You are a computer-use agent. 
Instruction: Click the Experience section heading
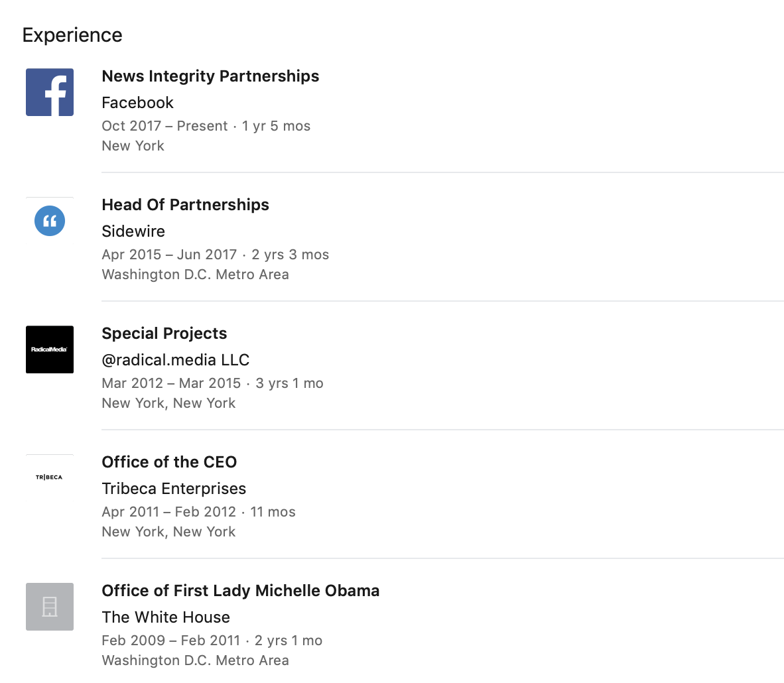72,35
